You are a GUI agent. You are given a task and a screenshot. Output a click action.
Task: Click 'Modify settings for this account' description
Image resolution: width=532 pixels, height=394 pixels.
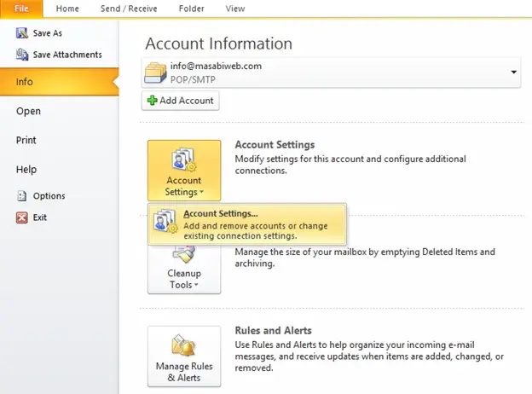pyautogui.click(x=350, y=165)
